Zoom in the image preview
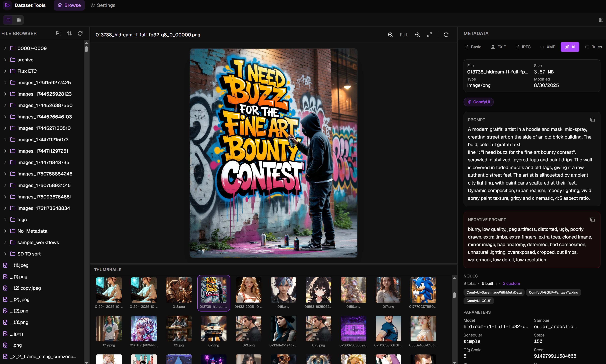606x364 pixels. click(417, 35)
